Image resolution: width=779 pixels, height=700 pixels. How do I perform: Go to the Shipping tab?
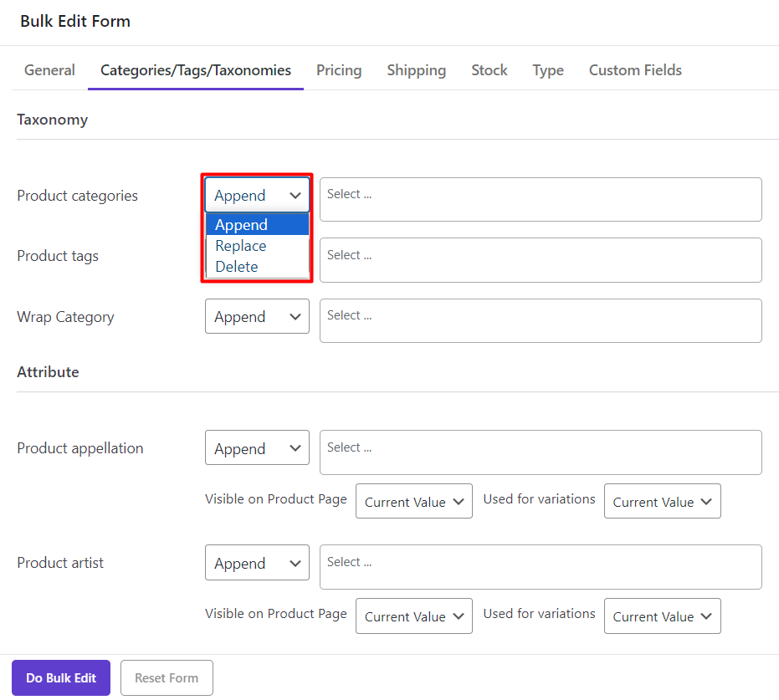[x=416, y=70]
